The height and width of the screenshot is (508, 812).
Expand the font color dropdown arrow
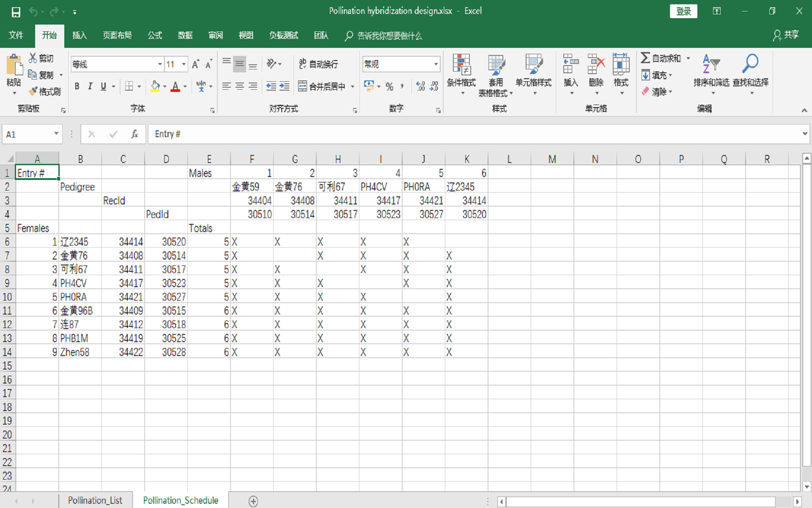click(185, 86)
